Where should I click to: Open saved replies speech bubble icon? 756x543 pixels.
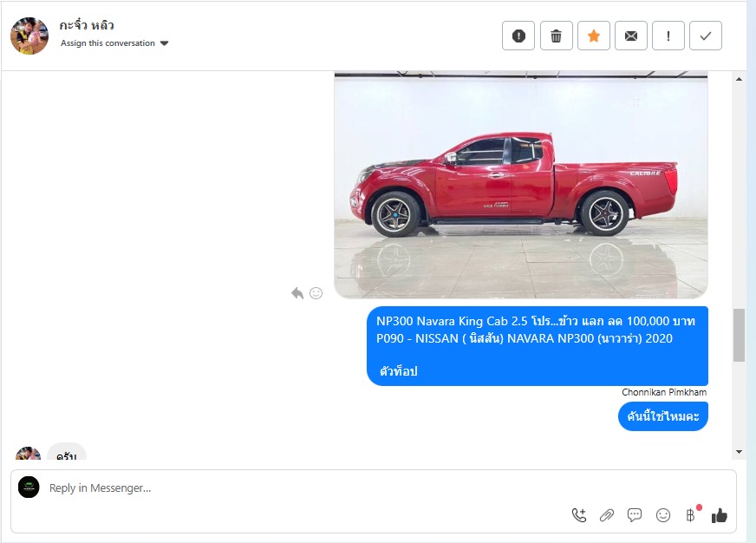tap(635, 515)
